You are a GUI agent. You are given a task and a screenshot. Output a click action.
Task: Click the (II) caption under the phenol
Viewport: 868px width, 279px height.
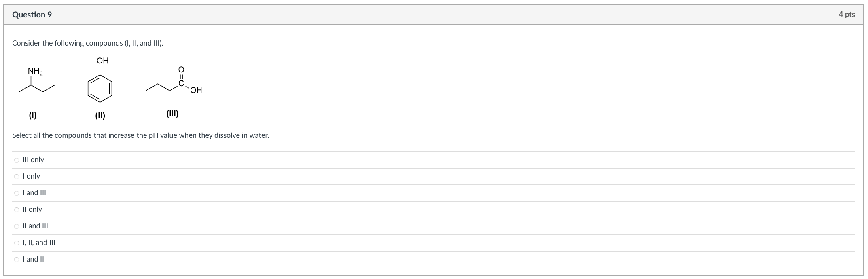click(100, 116)
